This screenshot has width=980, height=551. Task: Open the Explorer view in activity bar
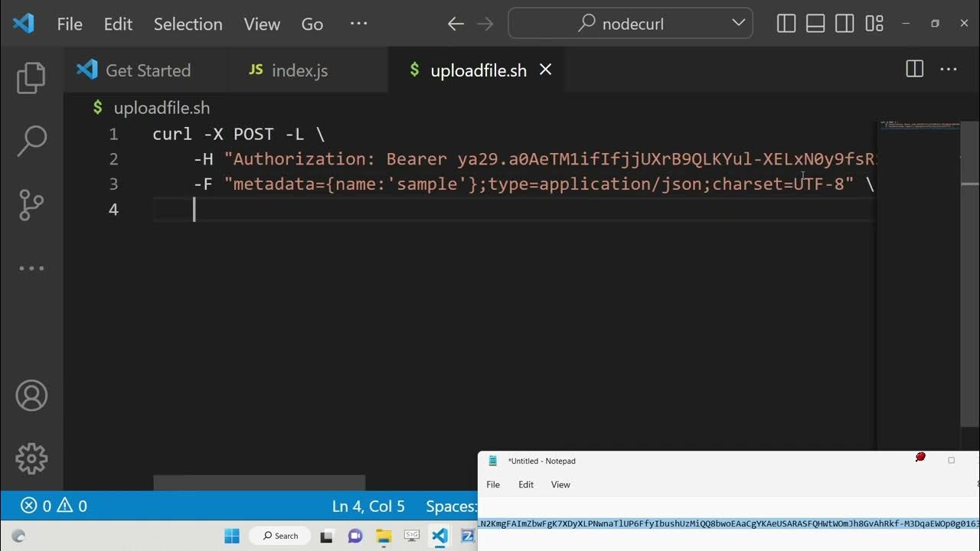(31, 78)
